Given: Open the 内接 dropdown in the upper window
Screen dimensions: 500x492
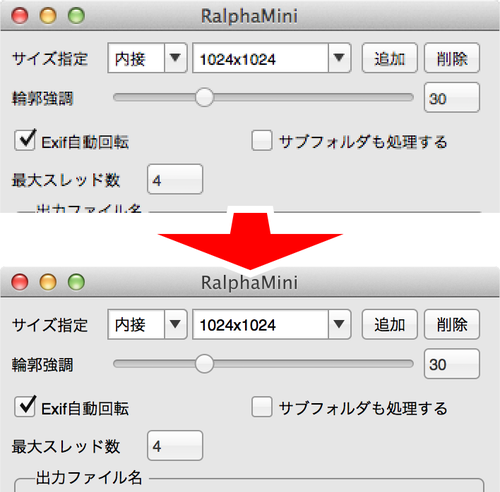Looking at the screenshot, I should pos(147,58).
